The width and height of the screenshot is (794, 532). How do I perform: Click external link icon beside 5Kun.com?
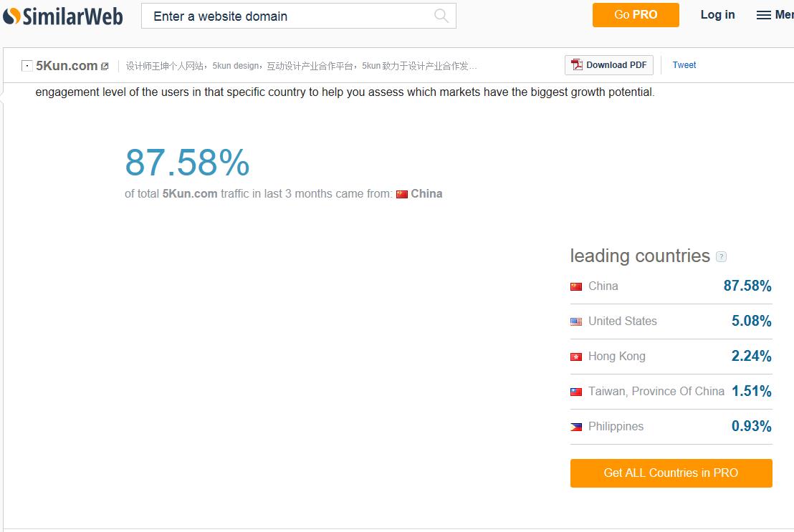(105, 67)
